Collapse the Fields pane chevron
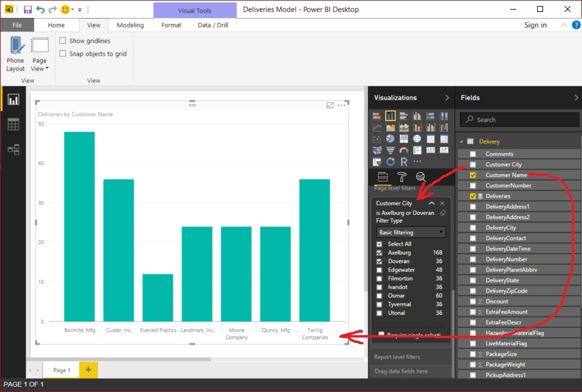This screenshot has height=392, width=582. 576,98
